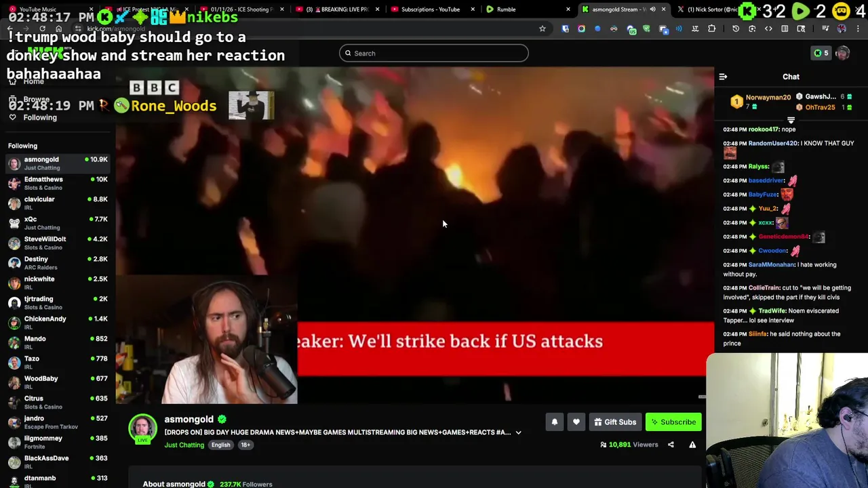Viewport: 868px width, 488px height.
Task: Switch to the Nick Sortor X tab
Action: [x=712, y=9]
